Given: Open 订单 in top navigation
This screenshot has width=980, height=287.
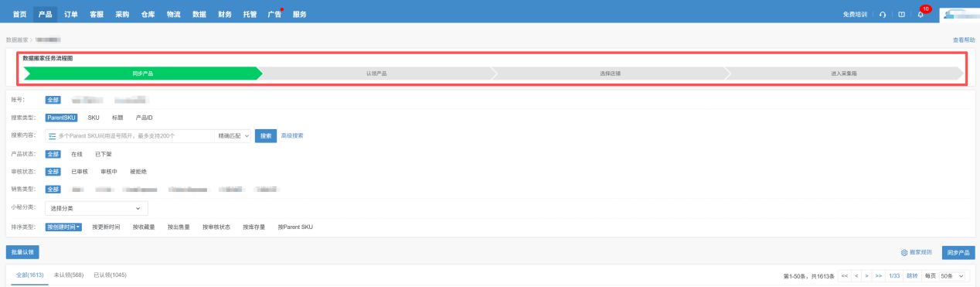Looking at the screenshot, I should tap(70, 15).
